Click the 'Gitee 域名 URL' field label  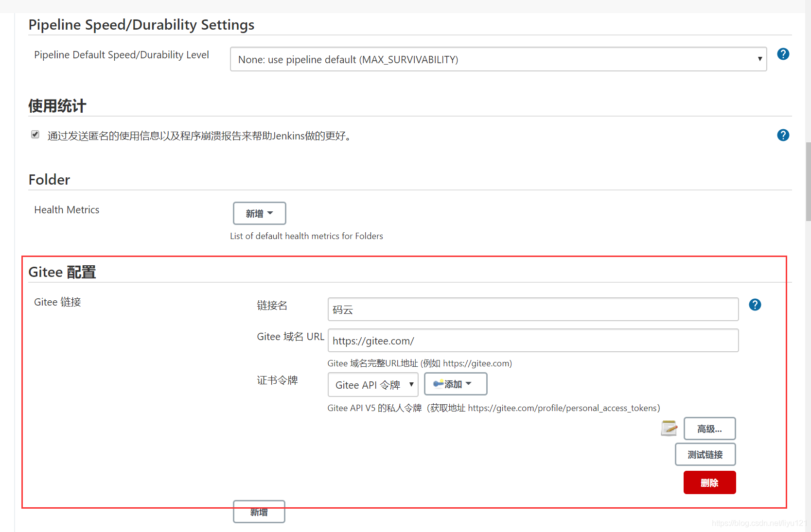[x=290, y=337]
